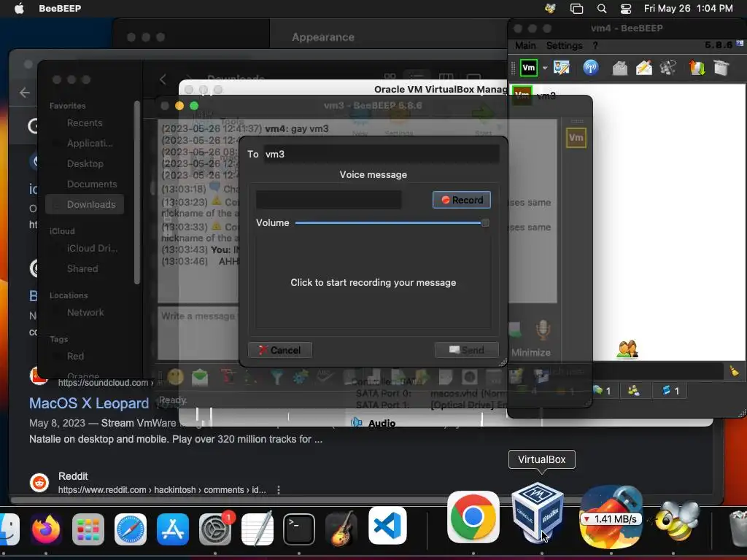This screenshot has height=560, width=747.
Task: Open Launchpad from the Dock
Action: click(88, 529)
